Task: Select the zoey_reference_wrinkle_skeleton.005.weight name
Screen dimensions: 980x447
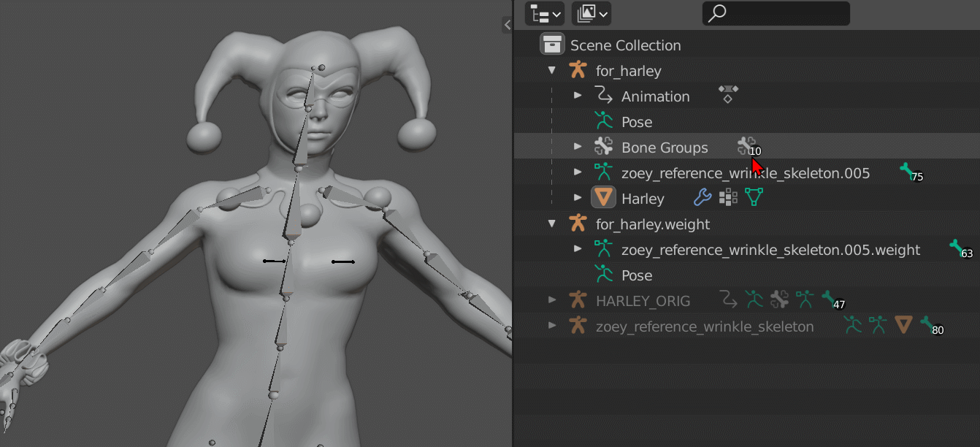Action: click(x=770, y=250)
